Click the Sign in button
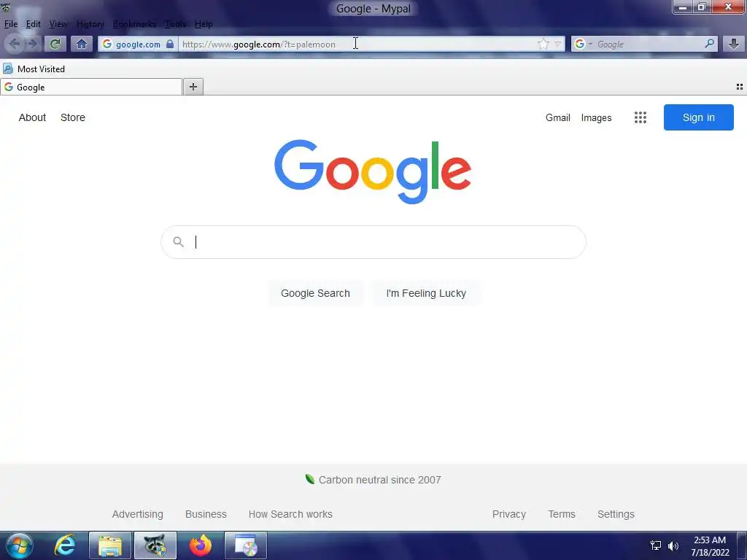The width and height of the screenshot is (747, 560). 698,117
